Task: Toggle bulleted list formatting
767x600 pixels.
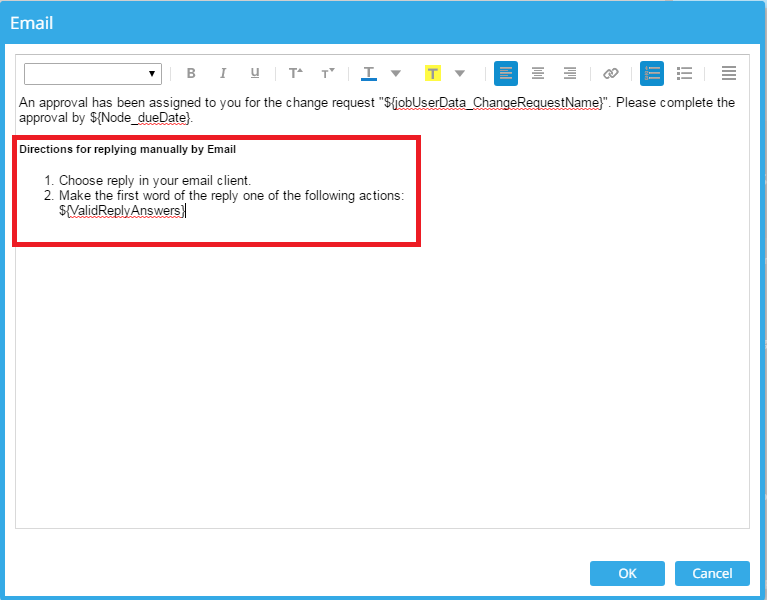Action: (x=684, y=73)
